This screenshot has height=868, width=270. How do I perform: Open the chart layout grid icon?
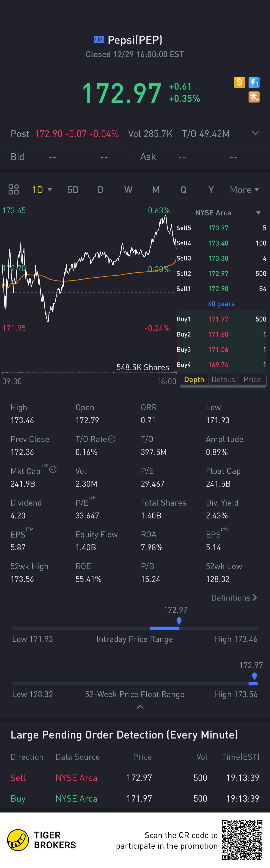[x=13, y=190]
